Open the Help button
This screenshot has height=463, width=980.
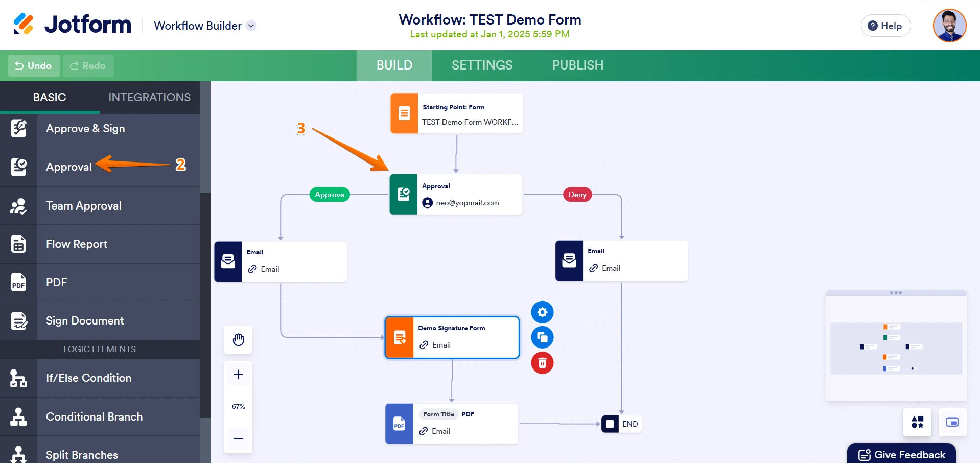click(885, 26)
